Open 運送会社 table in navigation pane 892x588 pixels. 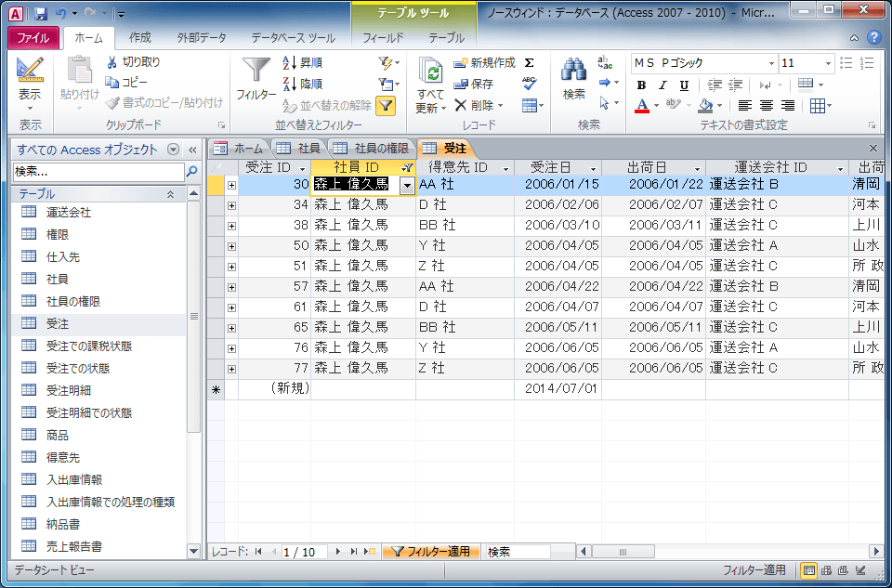point(57,212)
